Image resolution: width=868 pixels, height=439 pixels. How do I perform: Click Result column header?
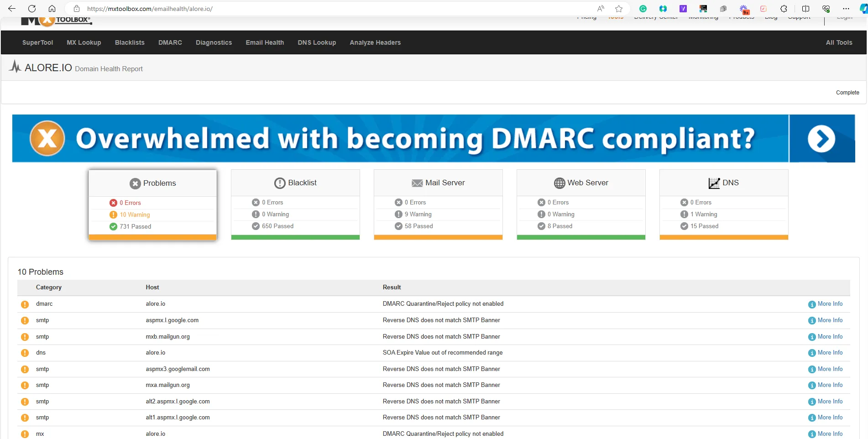[x=392, y=287]
